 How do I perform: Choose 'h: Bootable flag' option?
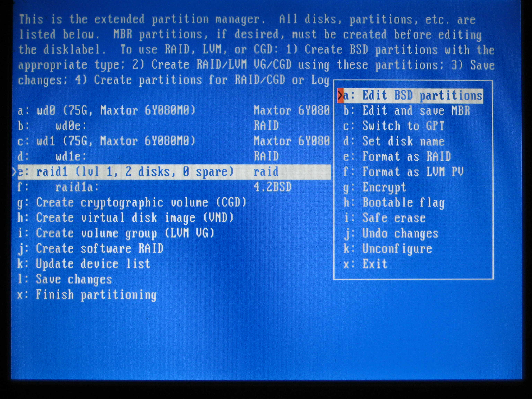(394, 203)
